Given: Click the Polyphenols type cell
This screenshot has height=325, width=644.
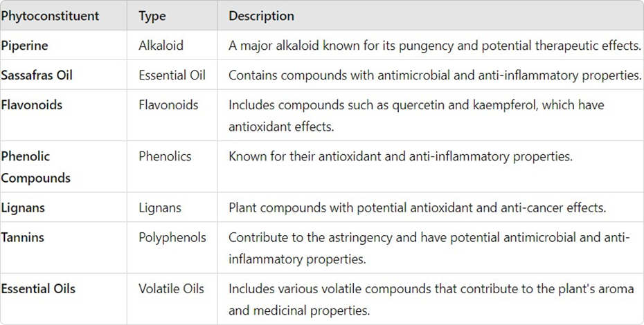Looking at the screenshot, I should tap(172, 237).
